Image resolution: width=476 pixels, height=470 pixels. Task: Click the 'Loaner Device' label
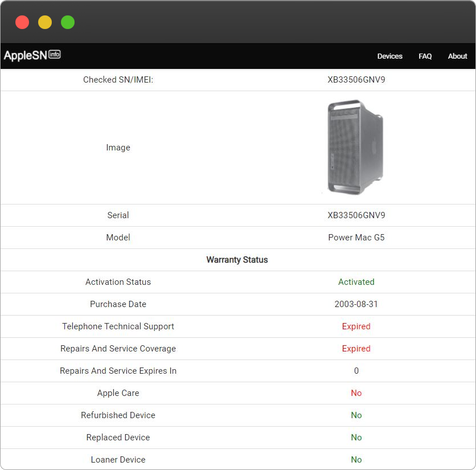[118, 459]
